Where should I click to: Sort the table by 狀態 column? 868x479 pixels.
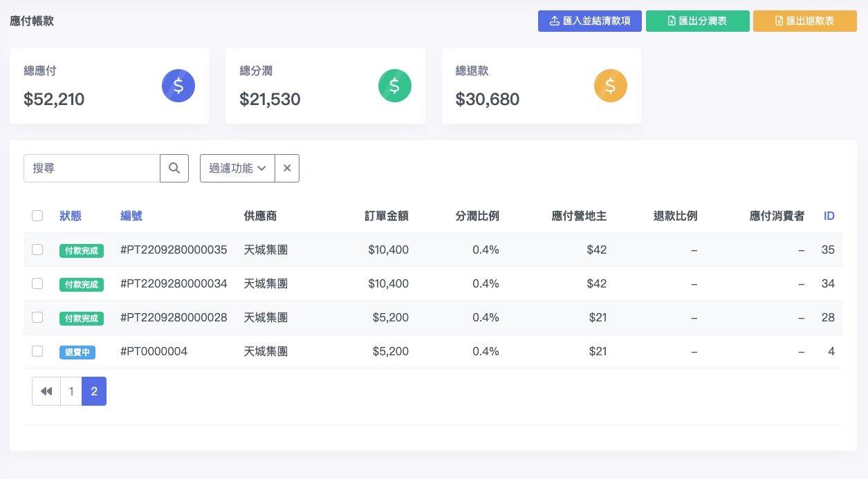(x=71, y=216)
